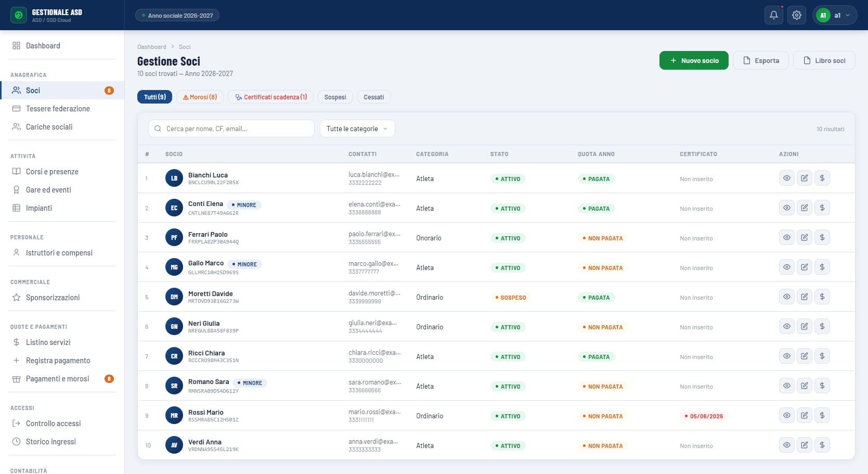Register payment for Verdi Anna (dollar icon)

[822, 445]
